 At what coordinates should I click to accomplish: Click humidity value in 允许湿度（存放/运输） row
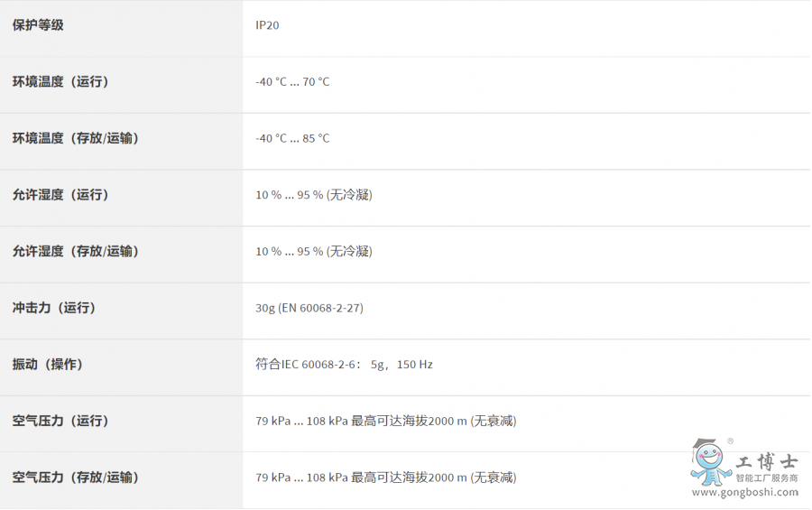click(x=313, y=251)
